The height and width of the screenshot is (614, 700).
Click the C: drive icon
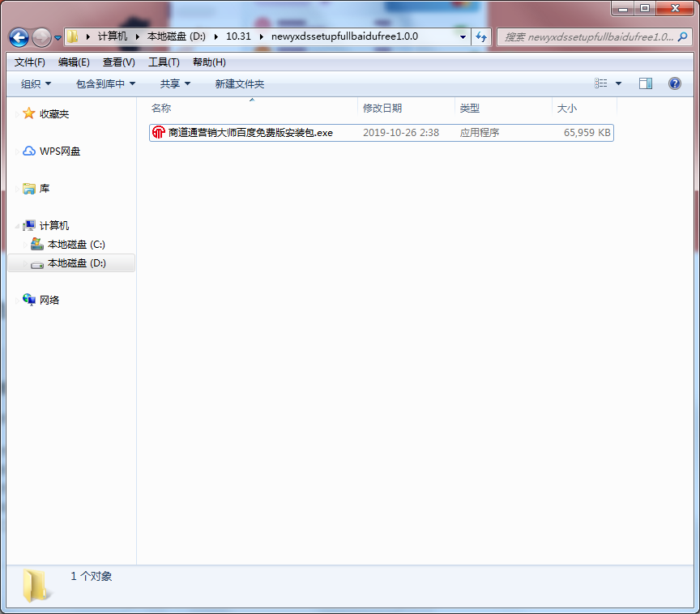tap(37, 244)
